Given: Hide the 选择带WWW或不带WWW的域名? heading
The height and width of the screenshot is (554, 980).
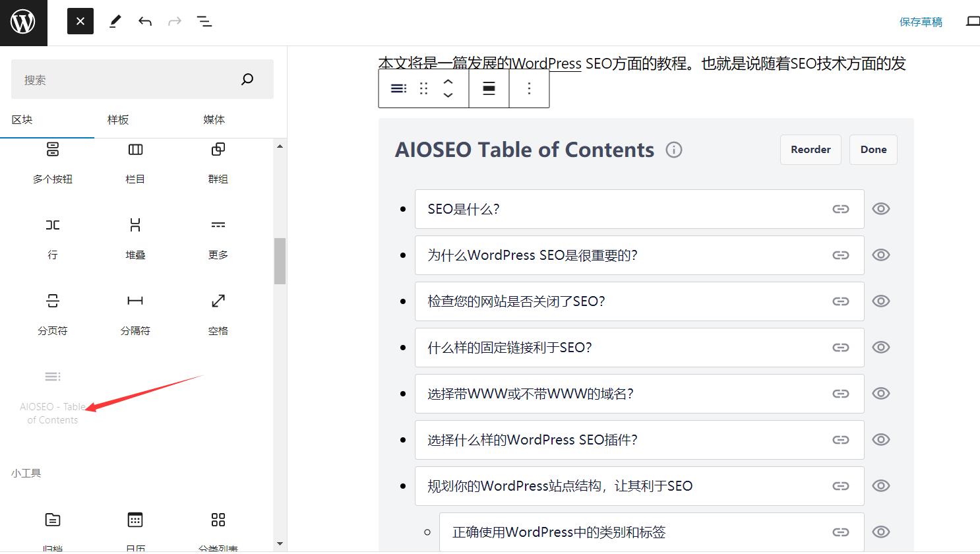Looking at the screenshot, I should click(x=881, y=394).
